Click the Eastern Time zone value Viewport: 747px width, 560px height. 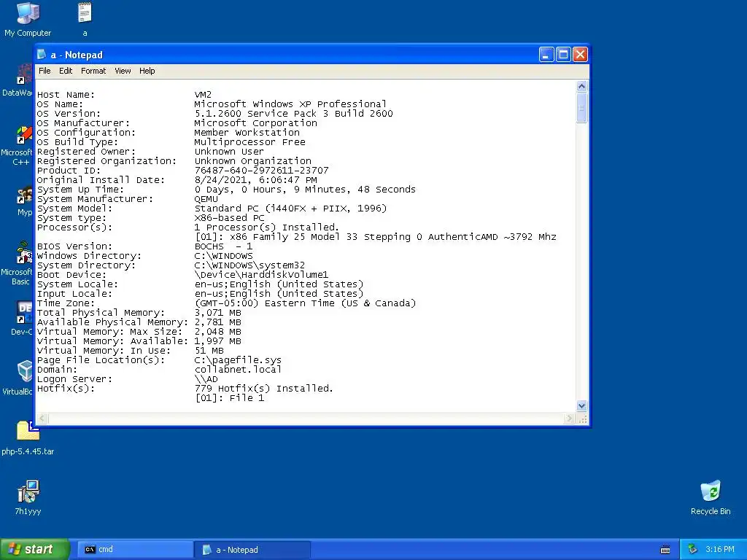tap(305, 303)
